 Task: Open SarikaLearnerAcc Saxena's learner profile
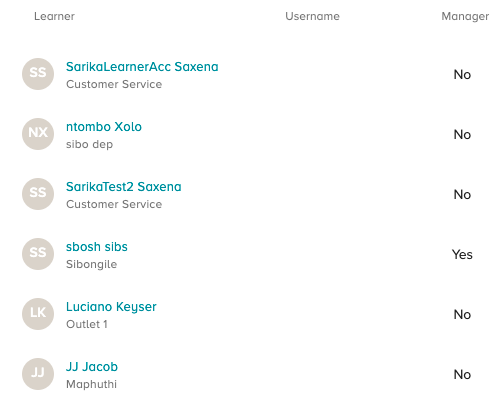tap(142, 67)
